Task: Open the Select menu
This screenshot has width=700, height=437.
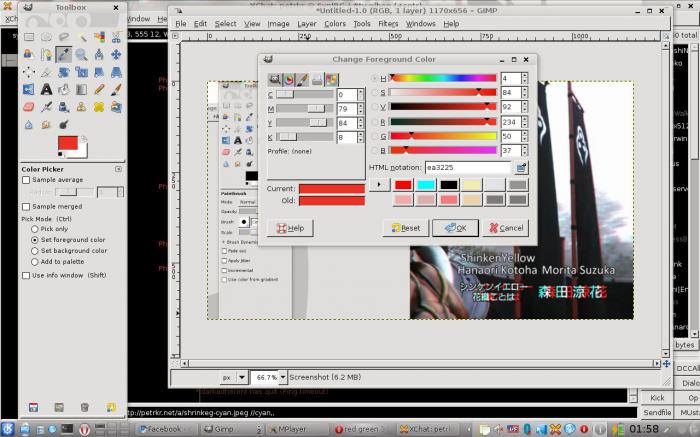Action: pyautogui.click(x=225, y=24)
